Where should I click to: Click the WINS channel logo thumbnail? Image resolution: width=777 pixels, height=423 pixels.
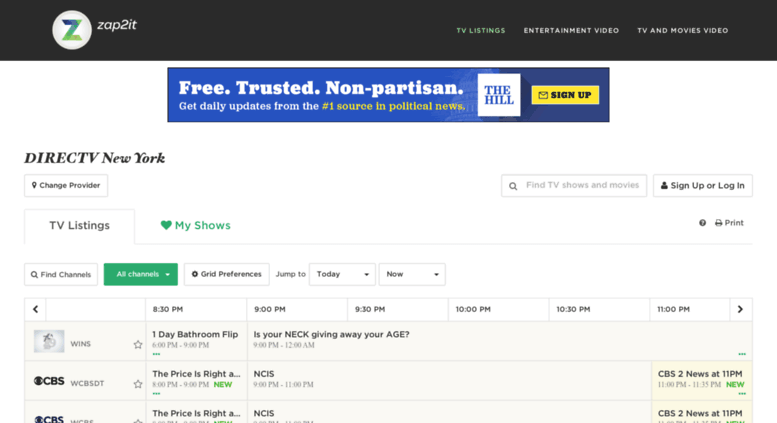pos(49,341)
